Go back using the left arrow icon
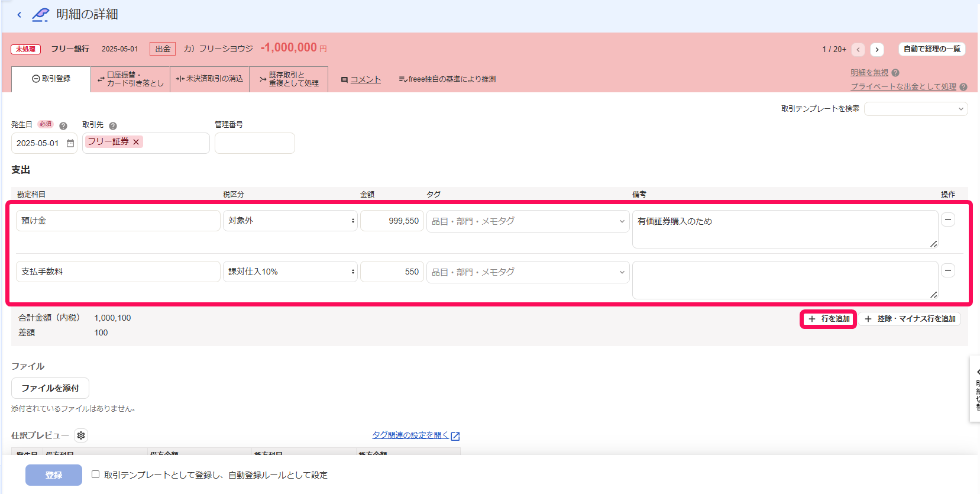 [x=19, y=15]
